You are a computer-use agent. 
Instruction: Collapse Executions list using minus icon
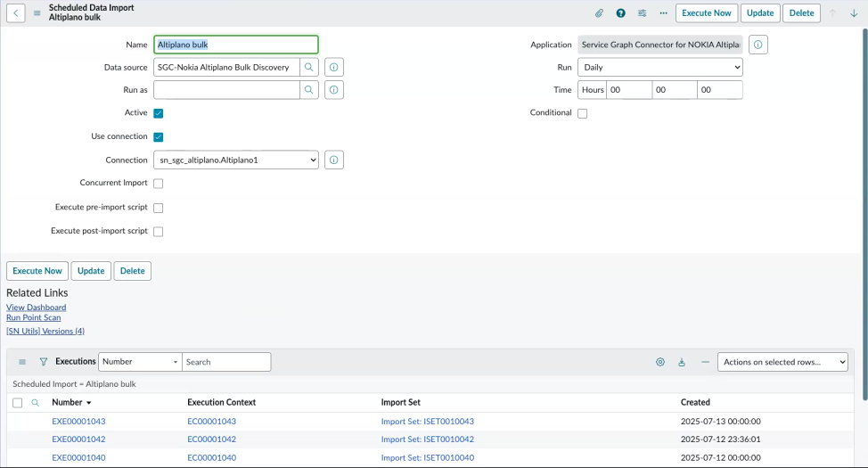pos(705,362)
